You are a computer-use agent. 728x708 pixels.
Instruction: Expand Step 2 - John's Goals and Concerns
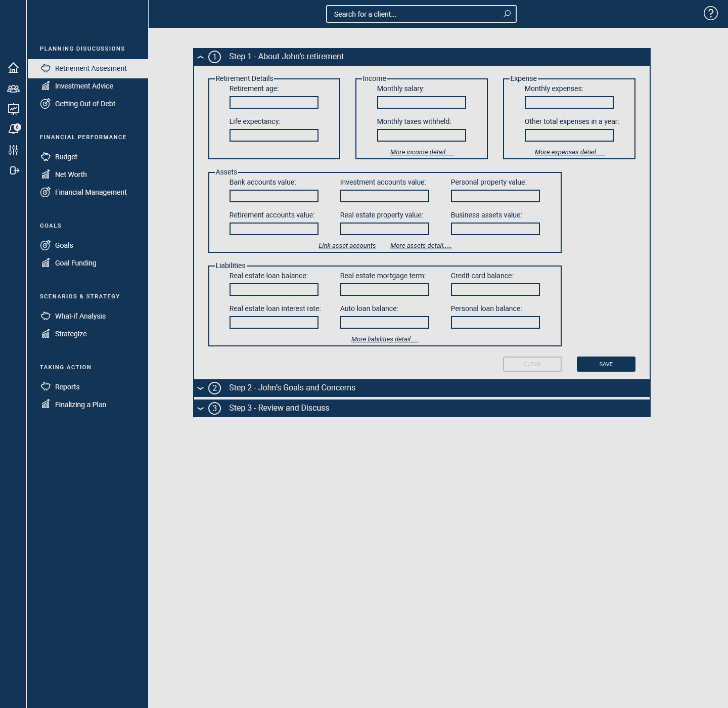point(201,388)
